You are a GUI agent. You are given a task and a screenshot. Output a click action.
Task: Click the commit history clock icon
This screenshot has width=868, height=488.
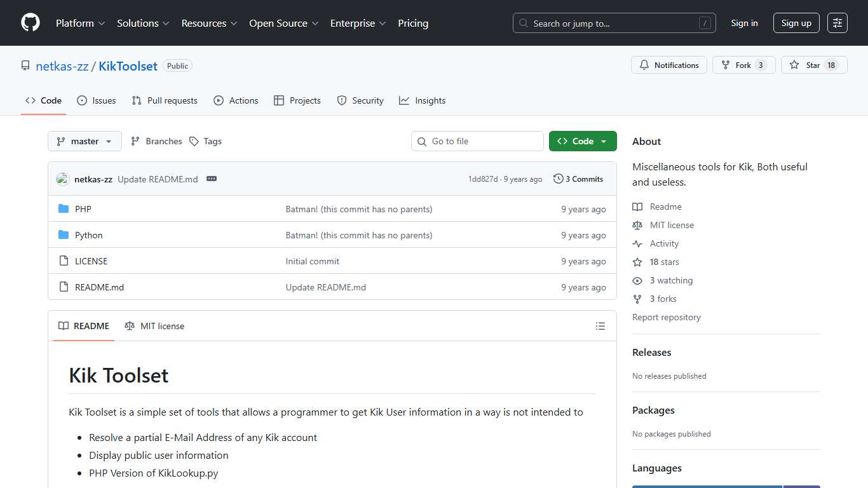(558, 179)
